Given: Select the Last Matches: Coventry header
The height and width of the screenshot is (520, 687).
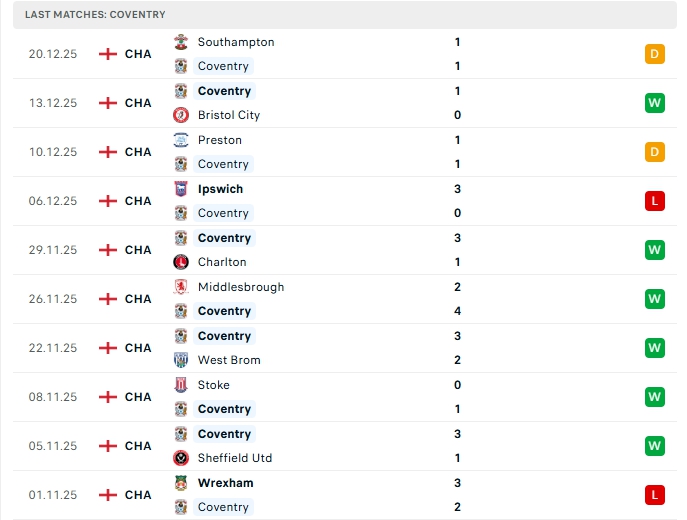Looking at the screenshot, I should [x=96, y=15].
